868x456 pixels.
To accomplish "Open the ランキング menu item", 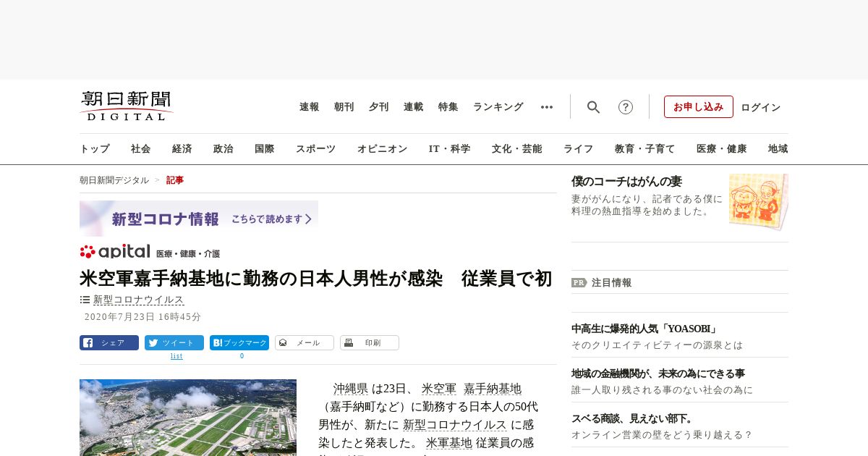I will [498, 107].
